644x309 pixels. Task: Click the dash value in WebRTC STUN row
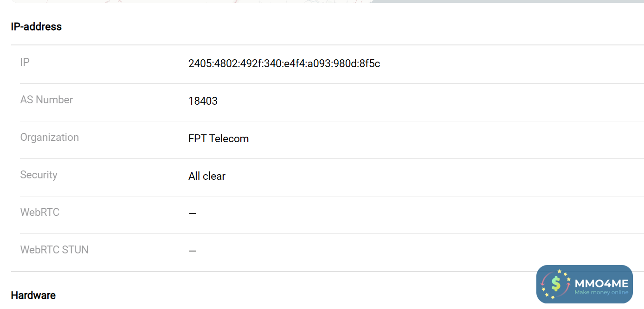pyautogui.click(x=193, y=251)
